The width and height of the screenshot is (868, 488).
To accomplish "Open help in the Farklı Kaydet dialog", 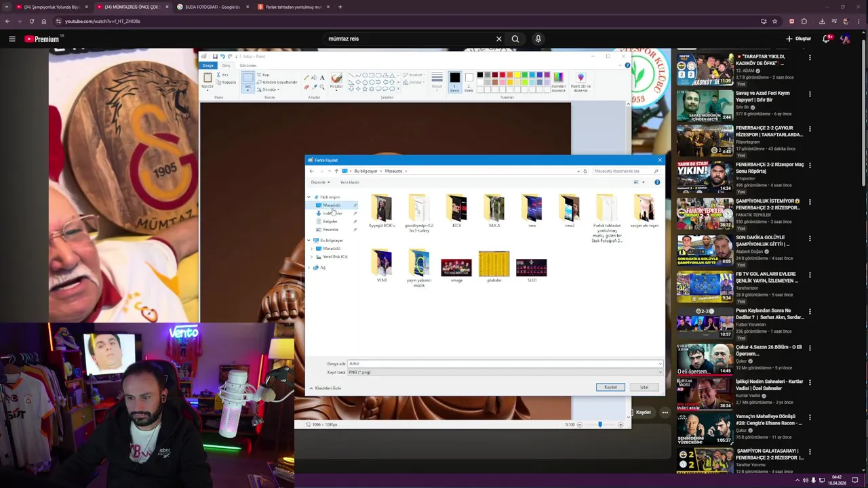I will (657, 182).
